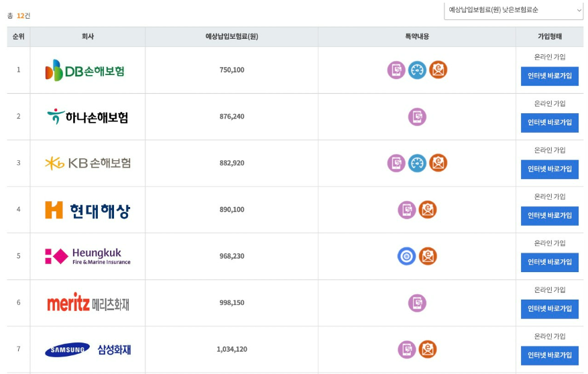Click the premium value 998,150
The image size is (588, 374).
tap(232, 303)
